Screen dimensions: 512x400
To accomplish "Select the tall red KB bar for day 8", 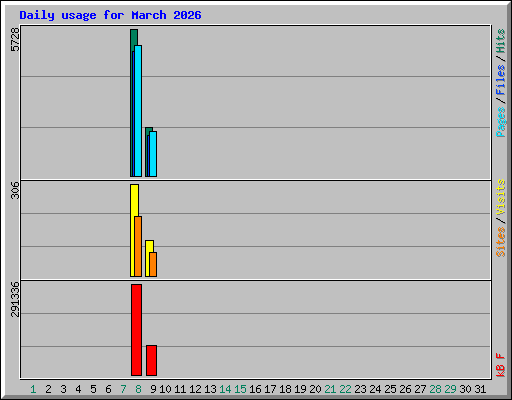I will click(x=136, y=330).
